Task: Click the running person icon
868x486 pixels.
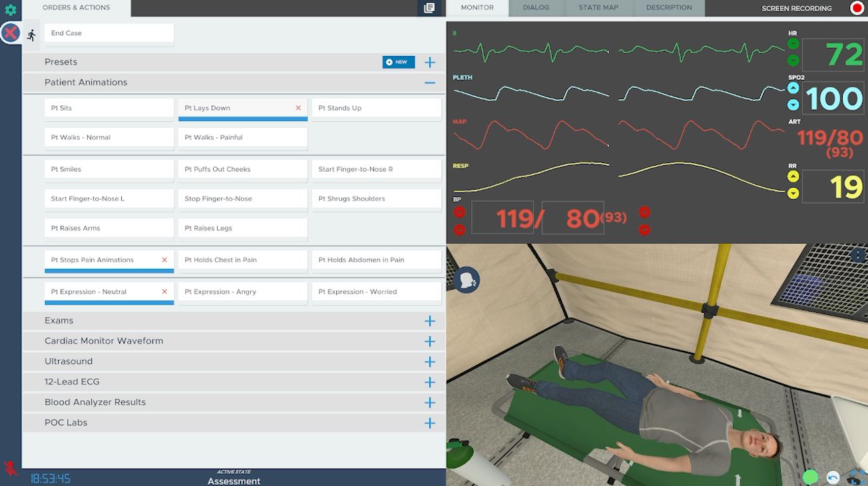Action: tap(31, 35)
